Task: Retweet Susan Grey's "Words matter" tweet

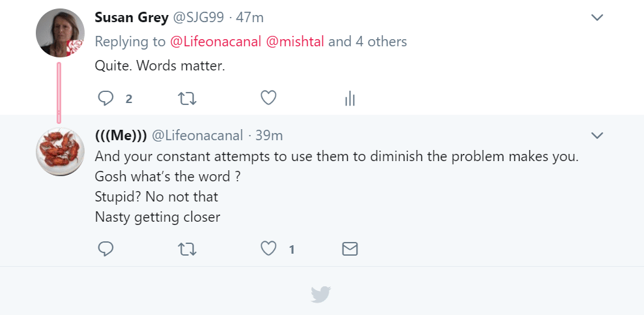Action: click(x=187, y=98)
